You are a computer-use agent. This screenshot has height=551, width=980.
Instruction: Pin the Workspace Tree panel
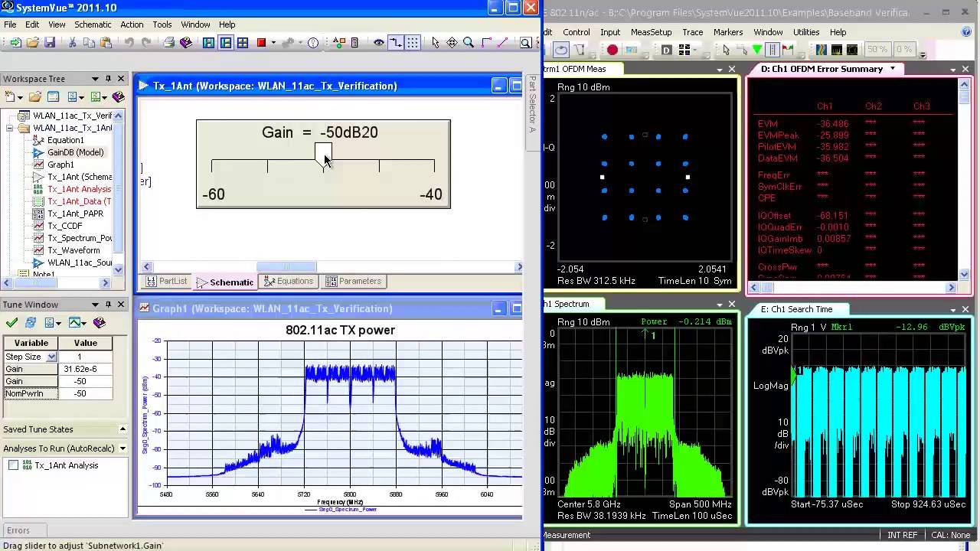pos(108,79)
